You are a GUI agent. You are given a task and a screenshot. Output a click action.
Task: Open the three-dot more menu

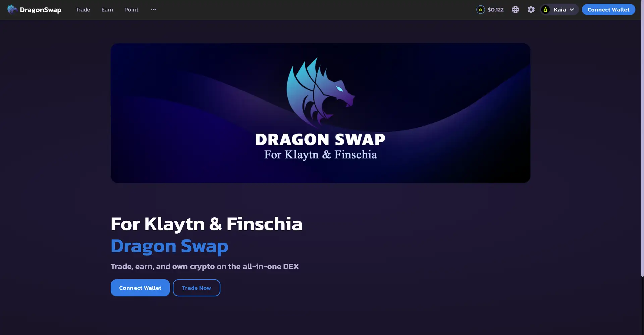pos(153,10)
